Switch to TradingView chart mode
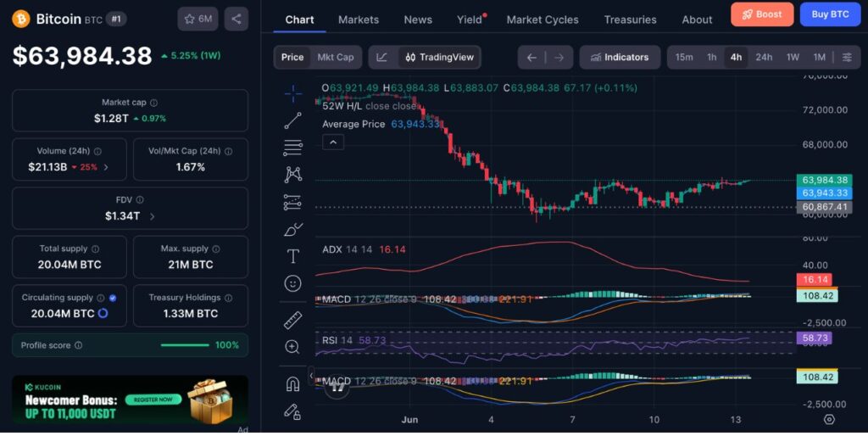The height and width of the screenshot is (436, 868). tap(440, 58)
